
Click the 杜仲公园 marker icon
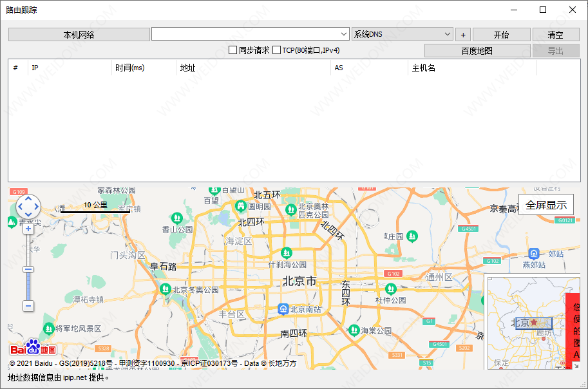(x=391, y=289)
